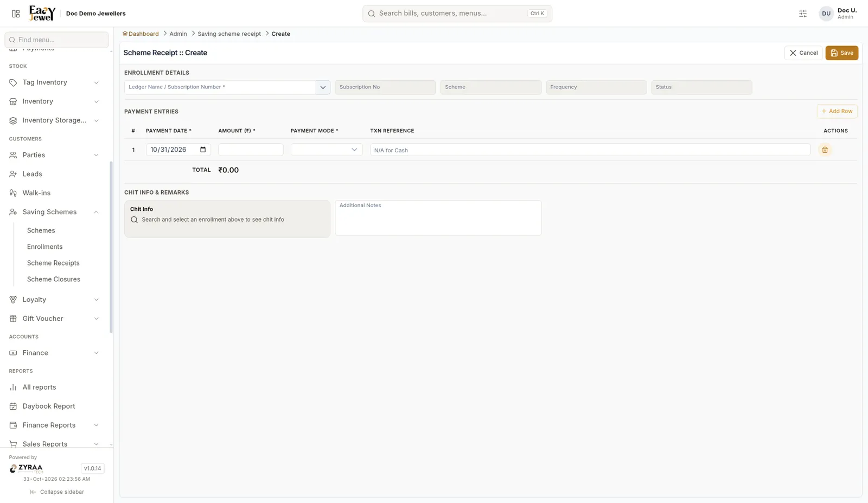Click the Additional Notes text area
Screen dimensions: 868x503
point(438,218)
